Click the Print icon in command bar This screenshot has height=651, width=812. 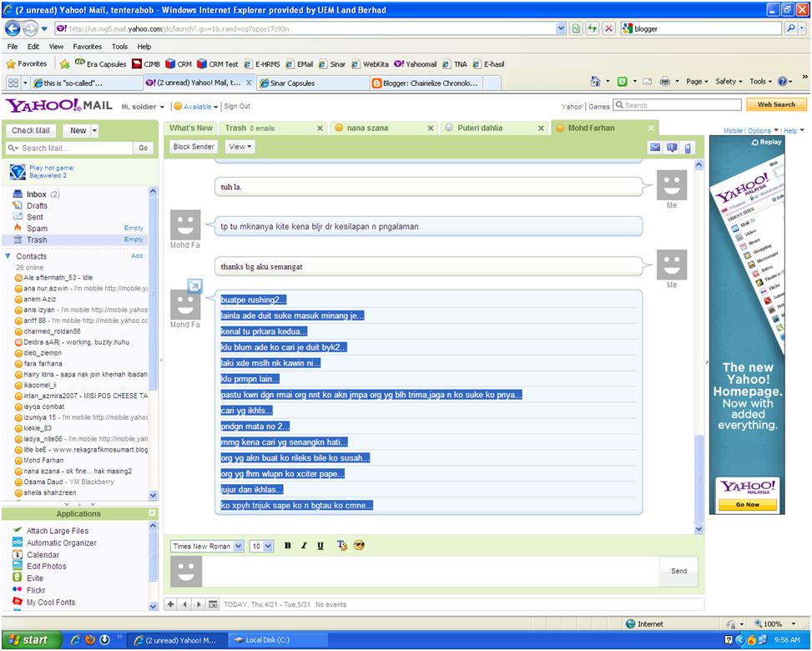(665, 81)
